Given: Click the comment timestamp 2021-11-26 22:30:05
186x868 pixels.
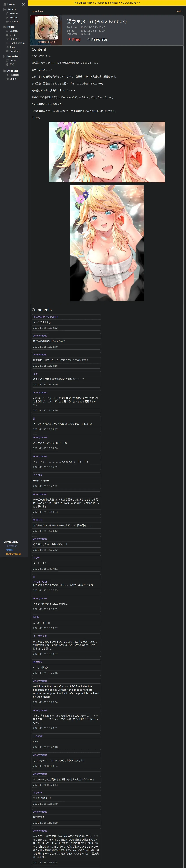Looking at the screenshot, I should click(45, 863).
